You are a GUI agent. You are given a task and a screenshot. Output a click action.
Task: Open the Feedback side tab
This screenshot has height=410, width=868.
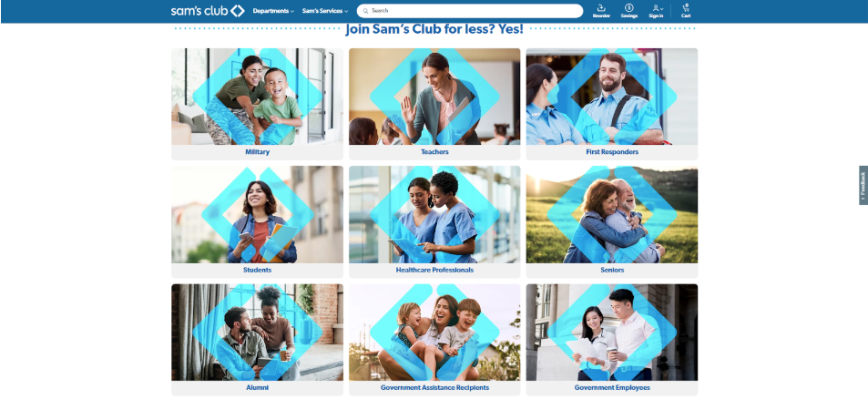[x=863, y=185]
